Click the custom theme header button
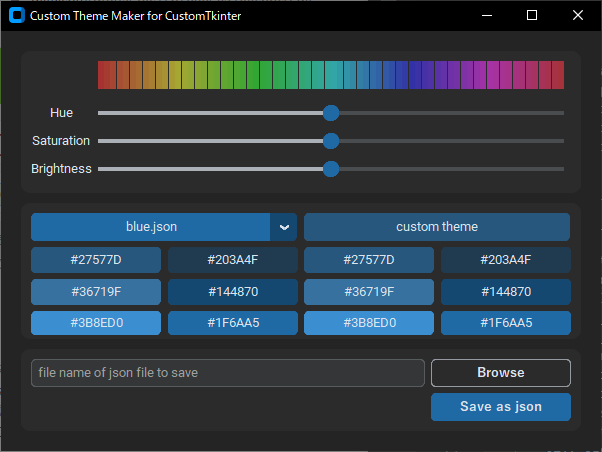This screenshot has width=602, height=452. (437, 227)
